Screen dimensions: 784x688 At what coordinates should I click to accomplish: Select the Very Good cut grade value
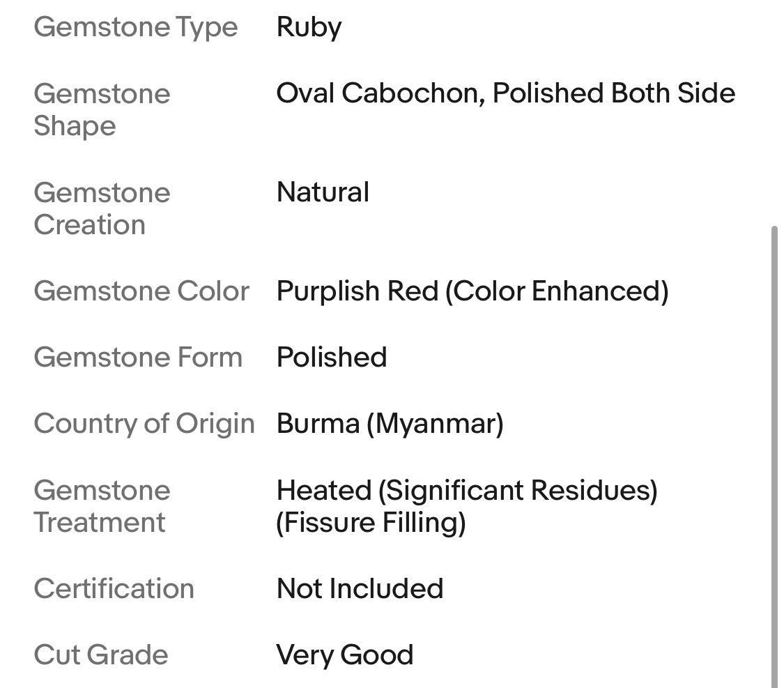(x=344, y=655)
